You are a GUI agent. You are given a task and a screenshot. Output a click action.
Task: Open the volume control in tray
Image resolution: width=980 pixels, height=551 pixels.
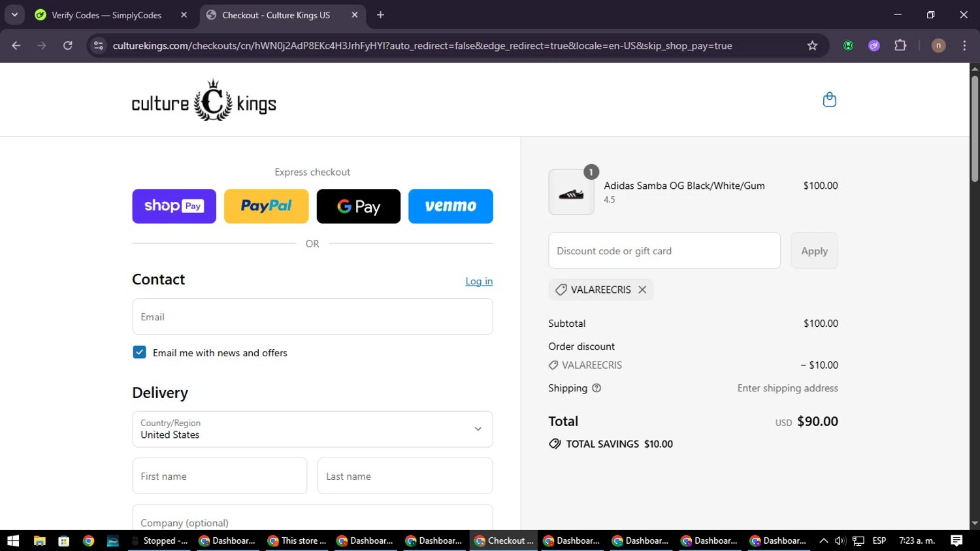tap(840, 541)
